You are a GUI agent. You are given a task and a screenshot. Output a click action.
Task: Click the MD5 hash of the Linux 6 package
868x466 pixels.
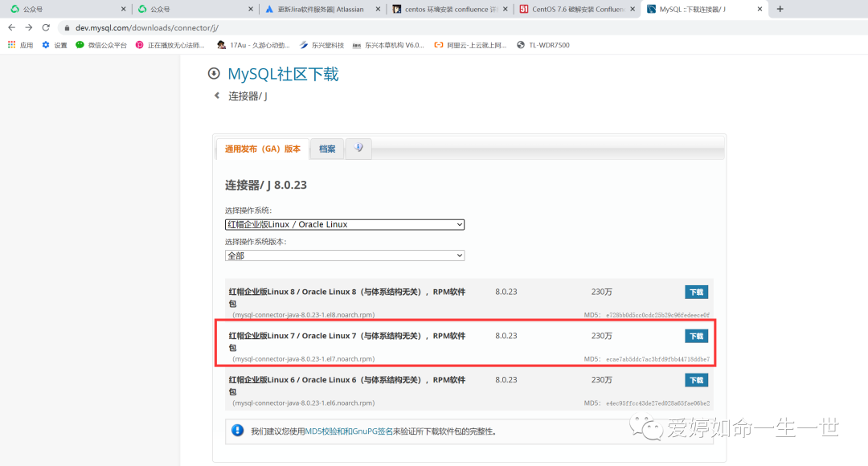point(657,403)
